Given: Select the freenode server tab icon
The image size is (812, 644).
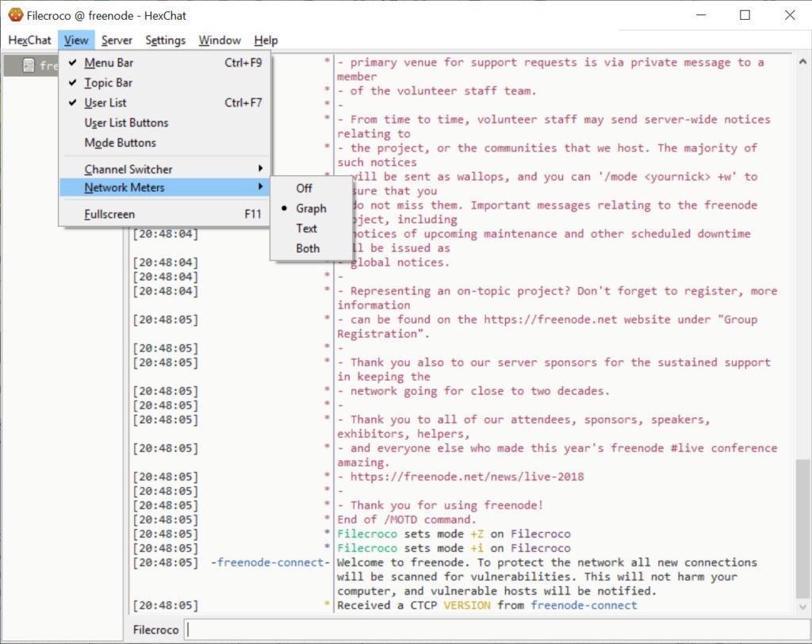Looking at the screenshot, I should click(x=29, y=65).
